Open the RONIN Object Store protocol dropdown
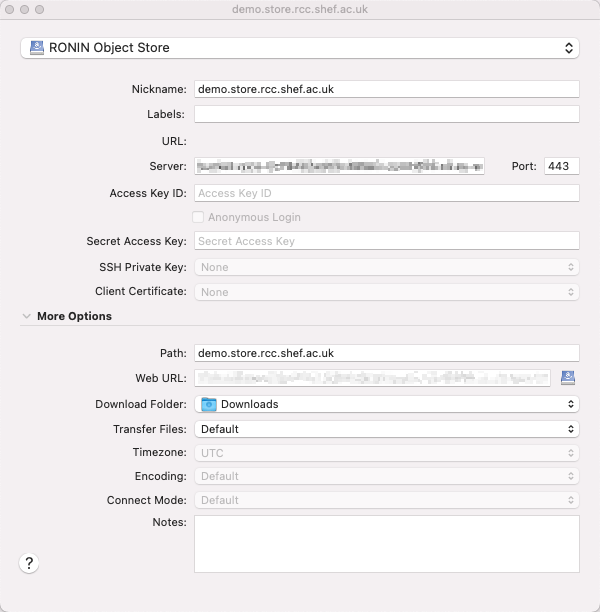600x612 pixels. pos(300,48)
